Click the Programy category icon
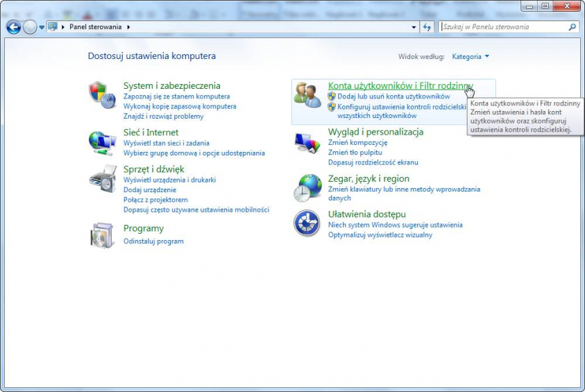 [102, 235]
